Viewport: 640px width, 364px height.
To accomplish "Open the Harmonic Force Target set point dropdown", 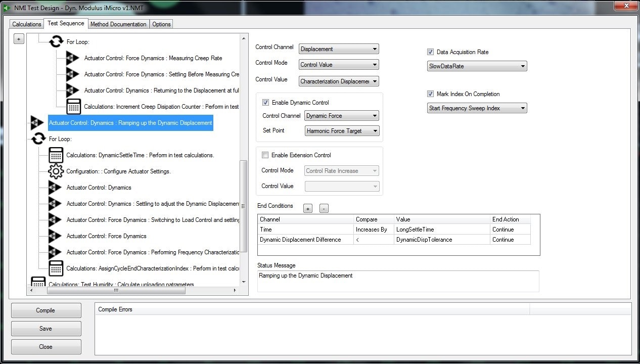I will coord(342,131).
